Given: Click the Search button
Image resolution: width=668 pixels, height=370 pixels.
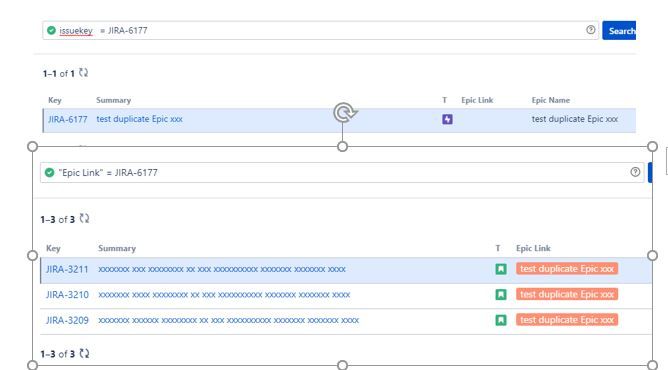Looking at the screenshot, I should [619, 31].
